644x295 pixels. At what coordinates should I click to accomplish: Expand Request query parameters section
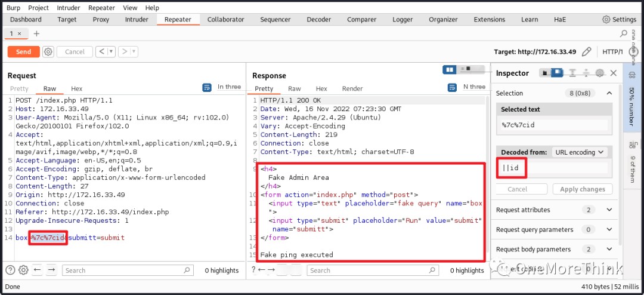[x=609, y=229]
